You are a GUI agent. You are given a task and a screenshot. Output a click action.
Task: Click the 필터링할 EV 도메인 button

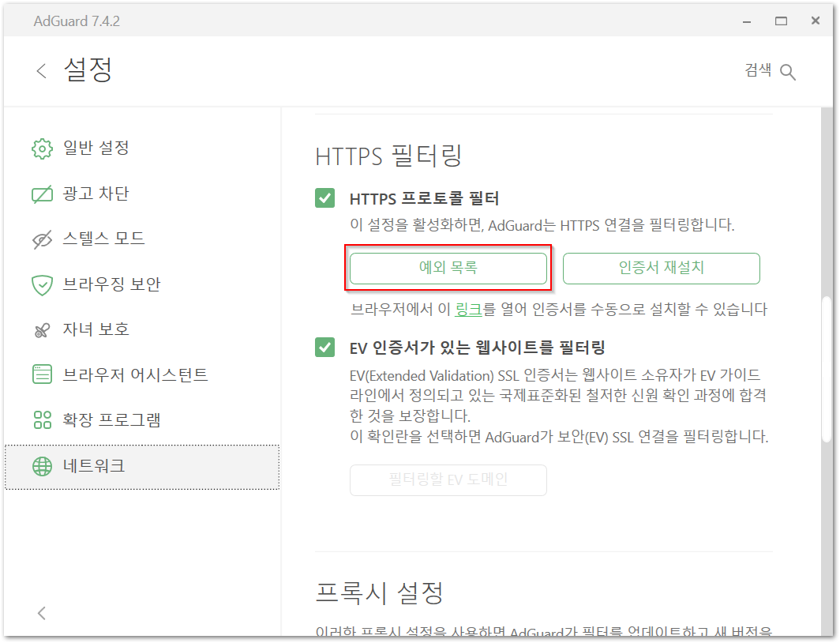click(x=448, y=479)
